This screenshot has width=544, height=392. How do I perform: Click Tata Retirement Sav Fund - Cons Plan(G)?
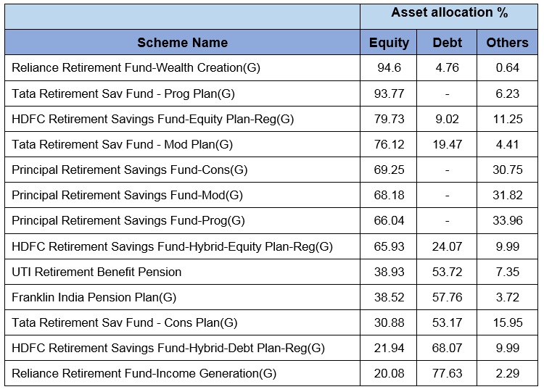125,322
